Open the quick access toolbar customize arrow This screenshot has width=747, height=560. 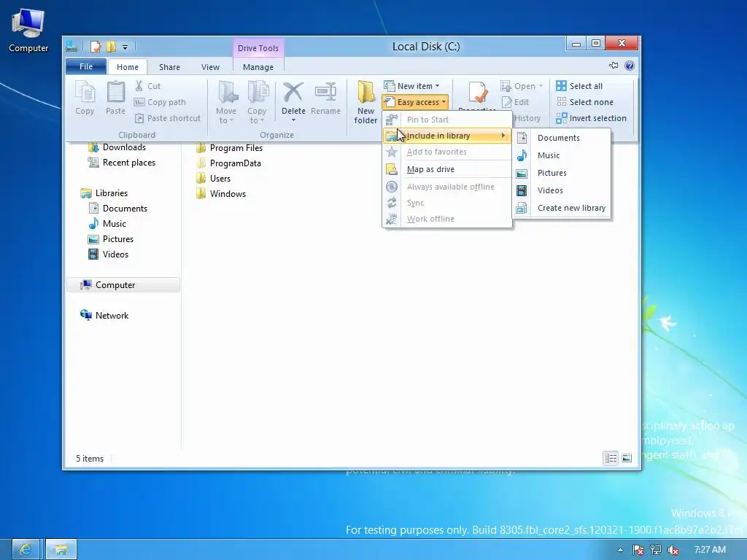point(125,47)
